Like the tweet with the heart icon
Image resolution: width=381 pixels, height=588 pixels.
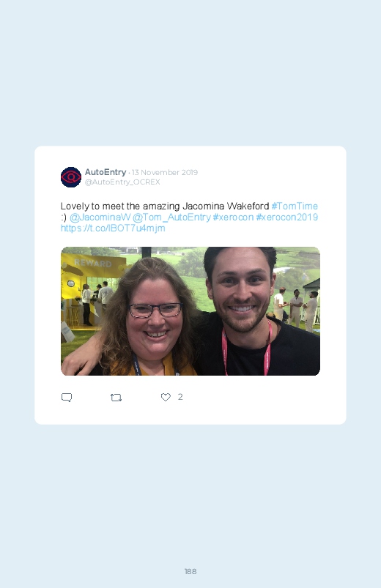click(x=166, y=397)
